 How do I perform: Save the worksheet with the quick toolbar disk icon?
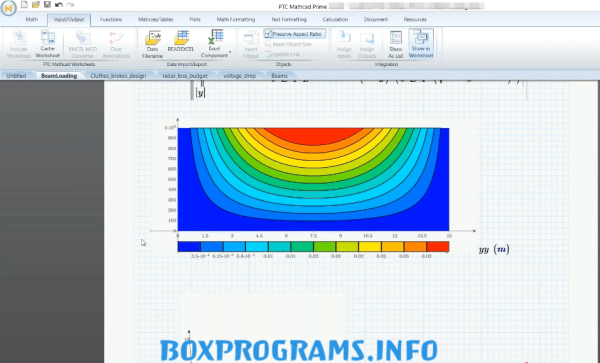click(47, 5)
